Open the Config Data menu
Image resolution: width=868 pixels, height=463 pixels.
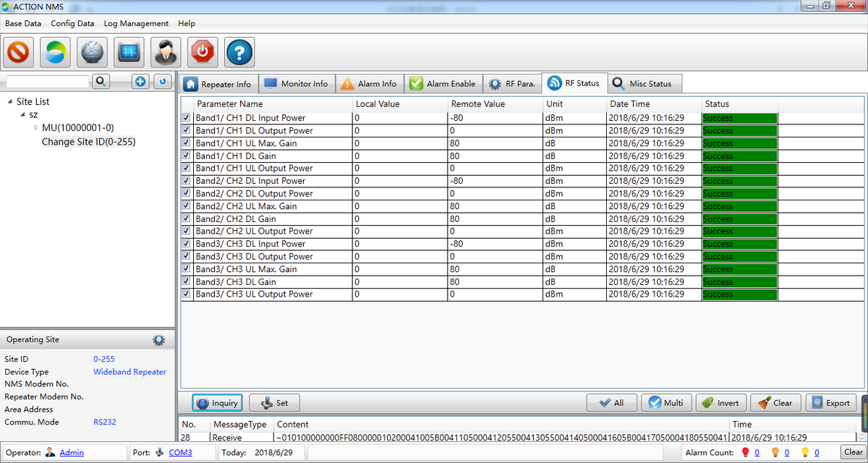(72, 23)
